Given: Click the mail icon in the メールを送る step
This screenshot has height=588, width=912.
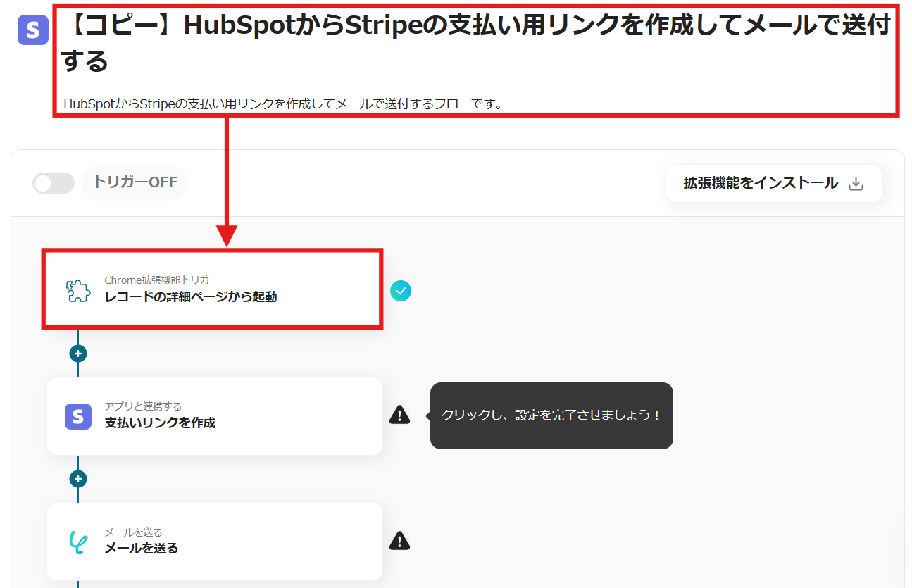Looking at the screenshot, I should (x=78, y=542).
